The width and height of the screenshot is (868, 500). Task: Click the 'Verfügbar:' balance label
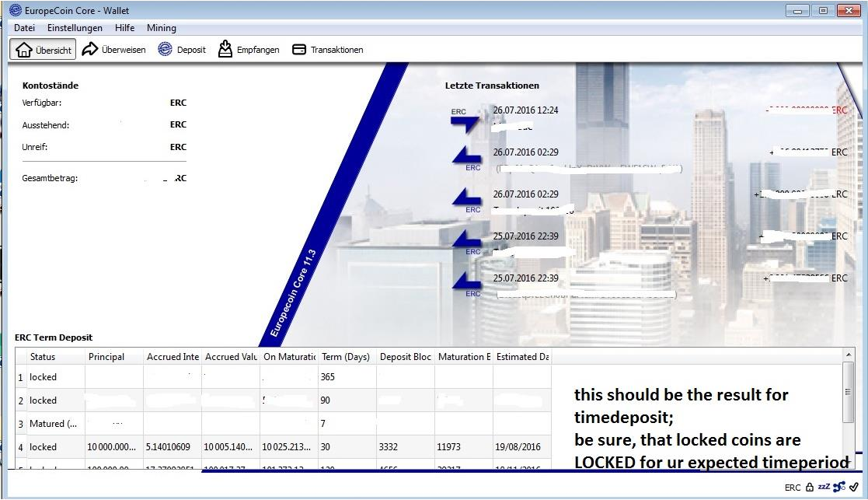41,103
